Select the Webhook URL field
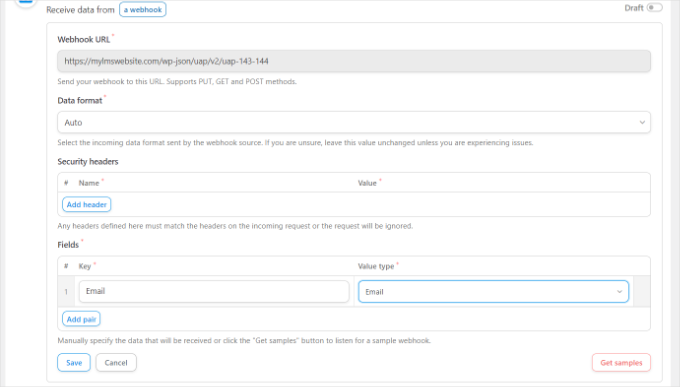This screenshot has height=387, width=680. [354, 61]
